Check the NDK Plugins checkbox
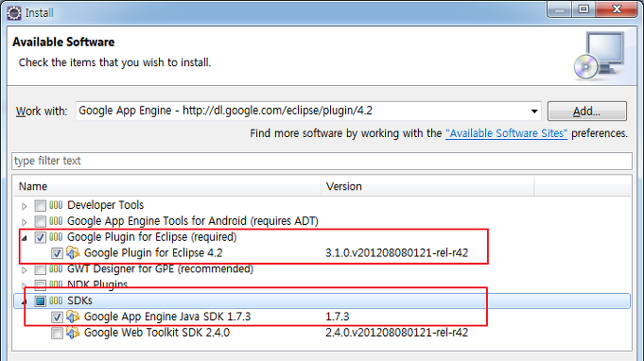 [x=40, y=284]
